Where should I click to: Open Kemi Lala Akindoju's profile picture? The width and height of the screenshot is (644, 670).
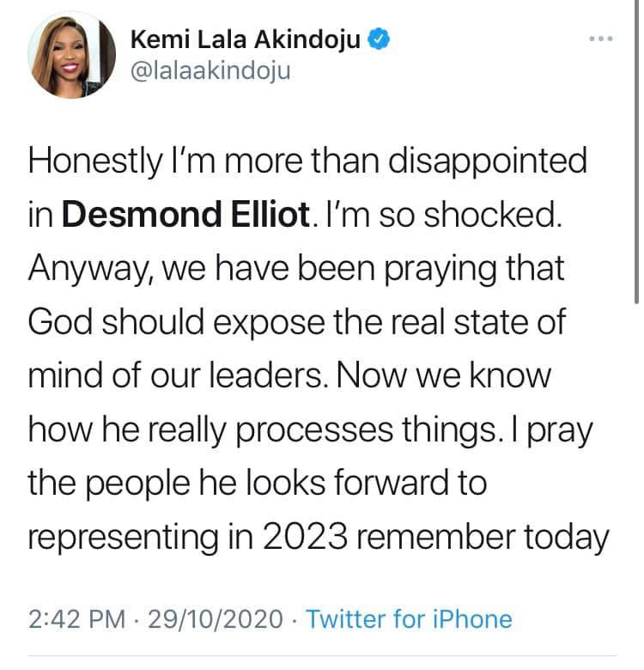coord(72,55)
